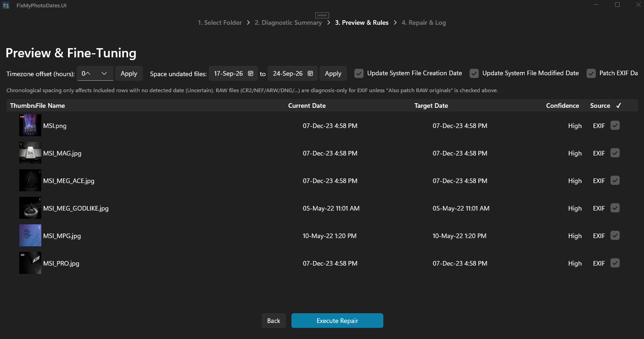The image size is (644, 339).
Task: Uncheck include box for MSI_MAG.jpg row
Action: point(615,153)
